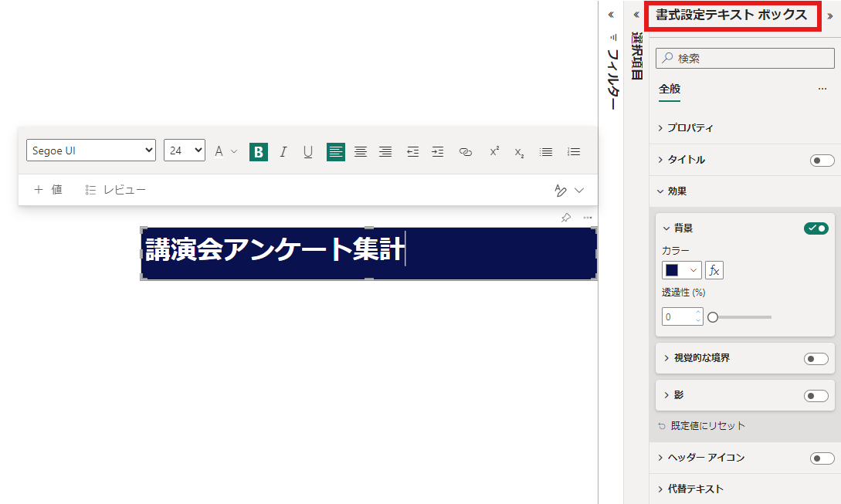
Task: Open the 選択項目 pane
Action: (636, 56)
